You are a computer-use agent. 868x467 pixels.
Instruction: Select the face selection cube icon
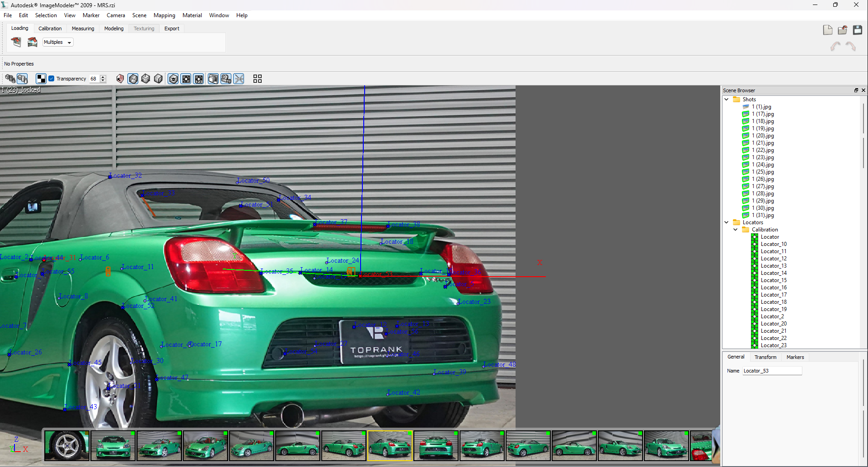(x=120, y=79)
